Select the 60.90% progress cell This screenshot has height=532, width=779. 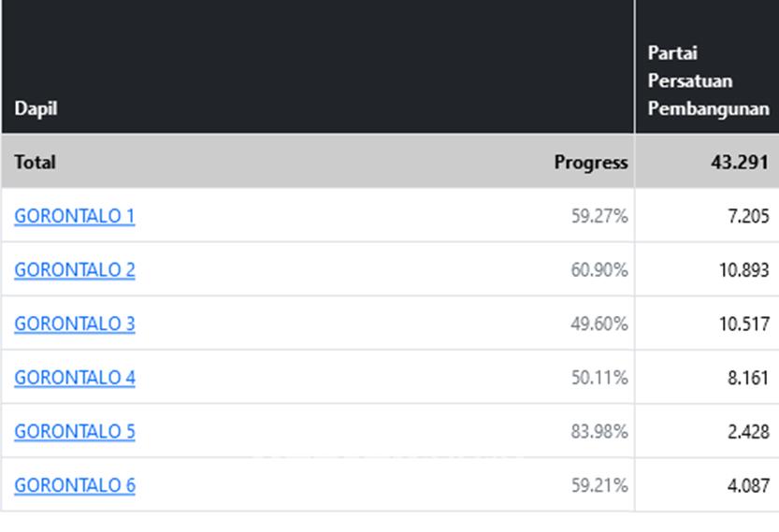(x=599, y=270)
